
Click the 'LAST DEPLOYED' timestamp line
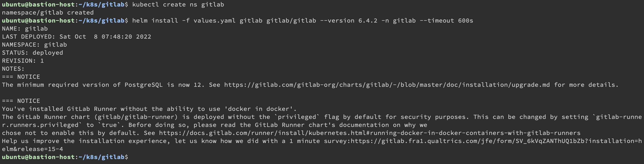(x=76, y=37)
